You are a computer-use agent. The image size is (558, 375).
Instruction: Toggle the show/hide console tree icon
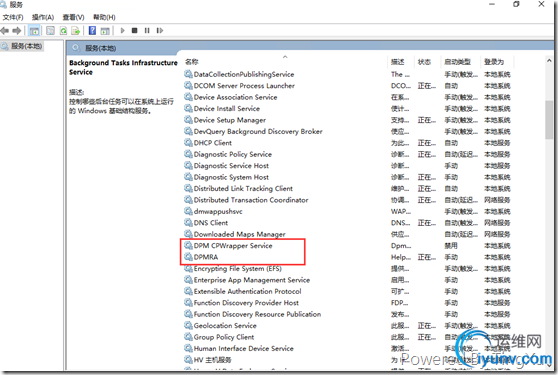34,31
